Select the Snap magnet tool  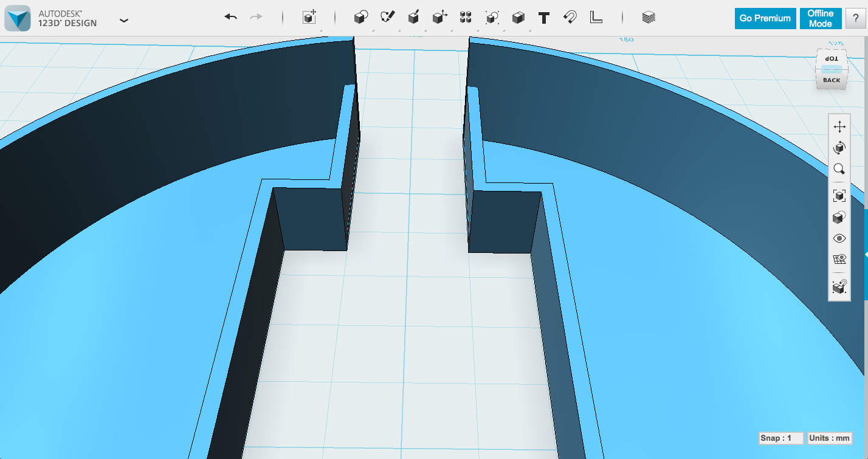570,17
